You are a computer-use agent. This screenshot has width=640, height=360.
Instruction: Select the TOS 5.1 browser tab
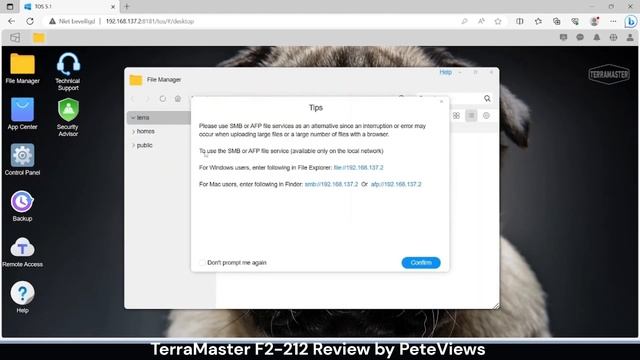(69, 7)
